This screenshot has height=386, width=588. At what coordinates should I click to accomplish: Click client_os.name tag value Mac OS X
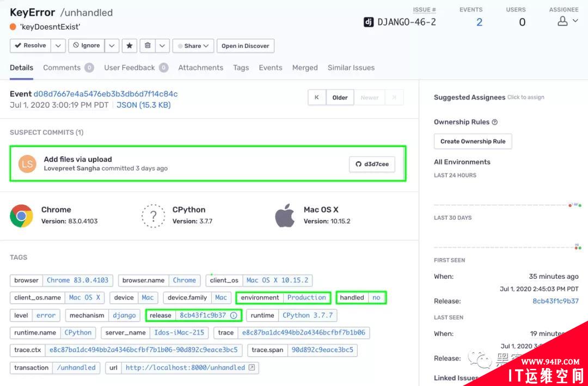(x=84, y=297)
